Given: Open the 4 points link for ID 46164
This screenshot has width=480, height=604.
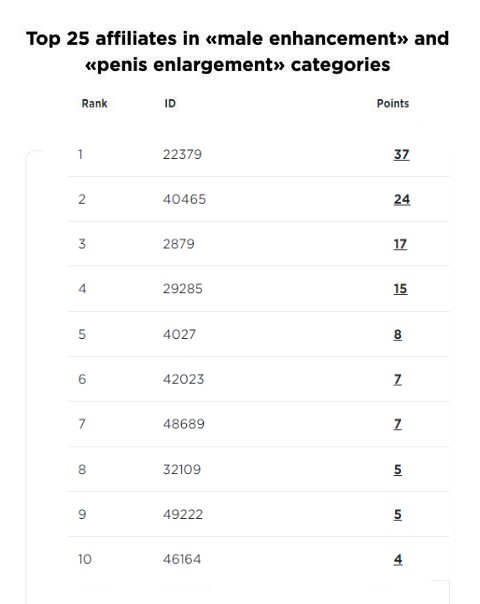Looking at the screenshot, I should coord(398,559).
